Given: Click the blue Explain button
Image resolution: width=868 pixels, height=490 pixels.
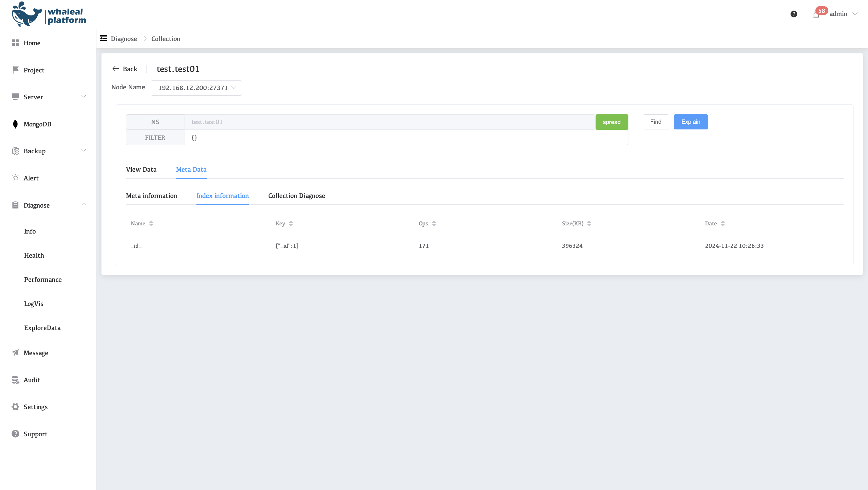Looking at the screenshot, I should coord(690,122).
